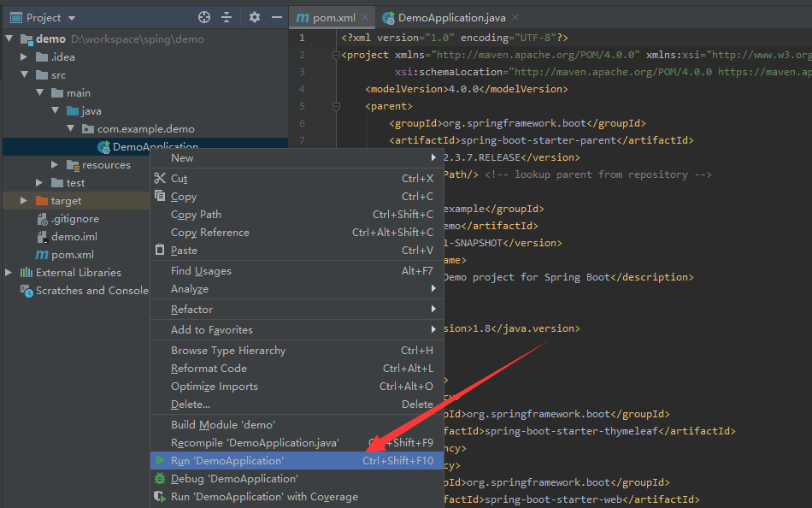Choose Cut from context menu

click(297, 179)
